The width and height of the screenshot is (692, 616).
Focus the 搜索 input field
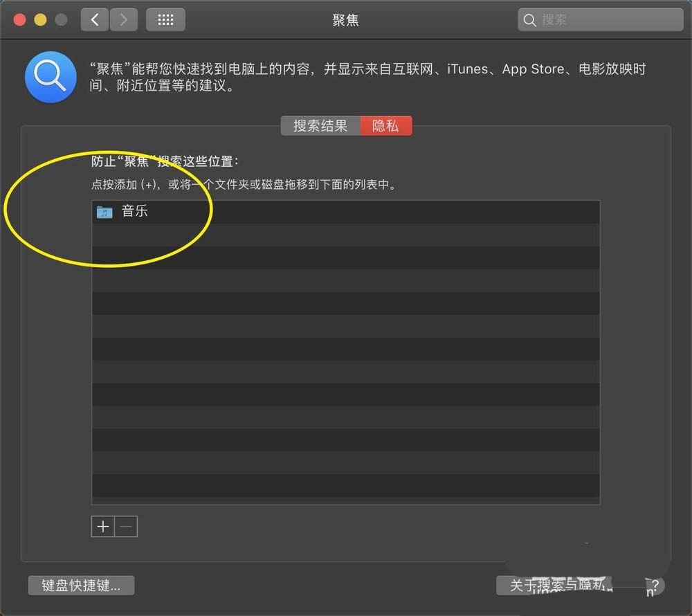(601, 20)
